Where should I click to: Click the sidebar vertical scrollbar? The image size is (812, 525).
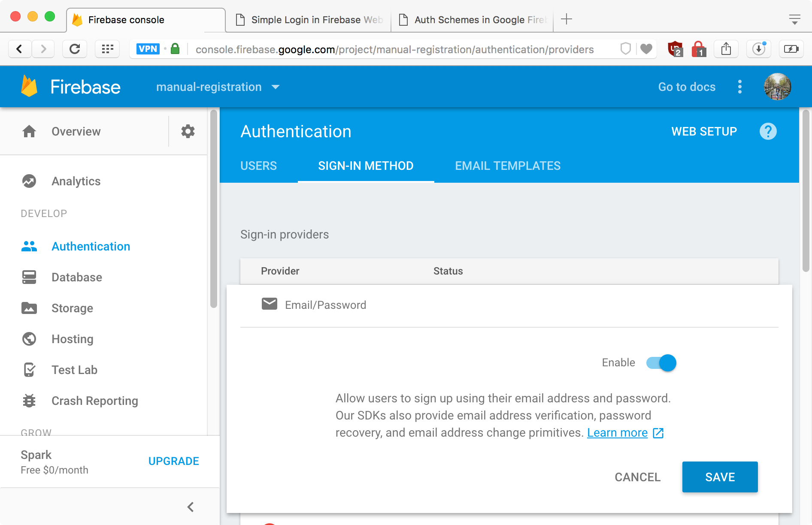click(213, 209)
